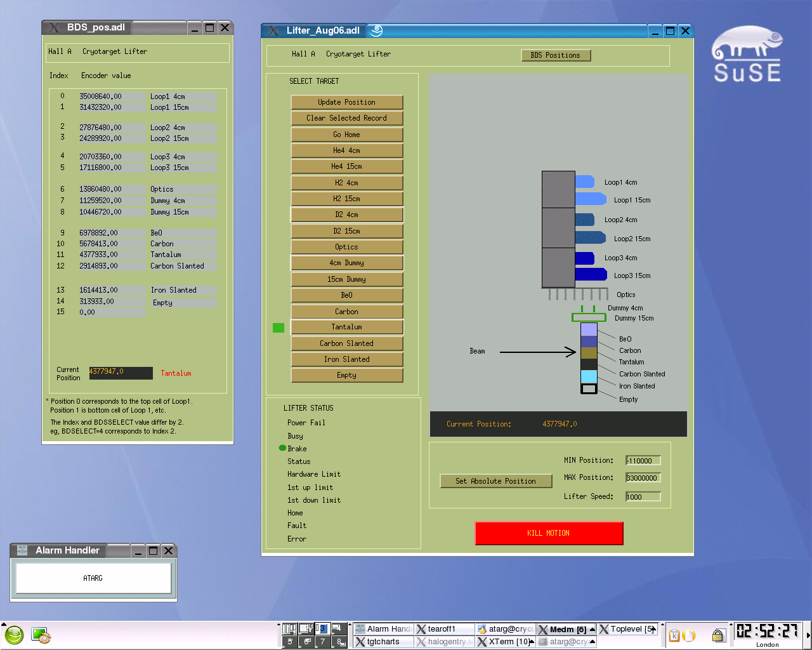Select D2 15cm target
This screenshot has height=650, width=812.
pyautogui.click(x=347, y=231)
